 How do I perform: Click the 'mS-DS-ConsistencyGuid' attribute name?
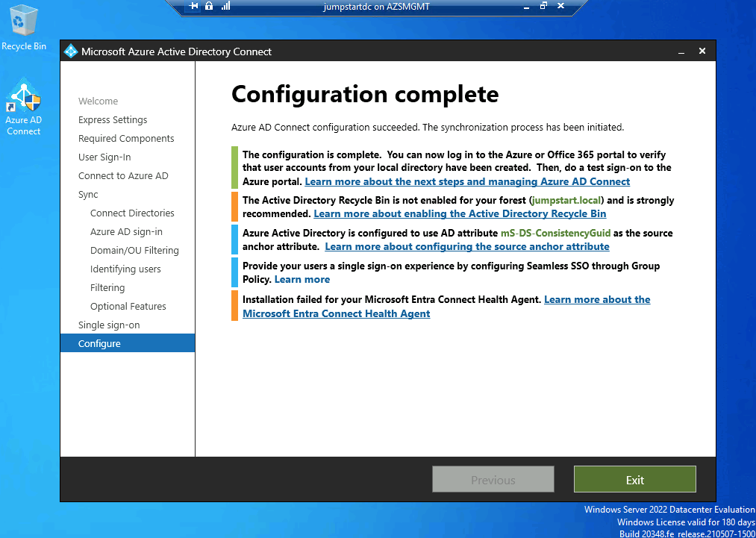coord(556,234)
